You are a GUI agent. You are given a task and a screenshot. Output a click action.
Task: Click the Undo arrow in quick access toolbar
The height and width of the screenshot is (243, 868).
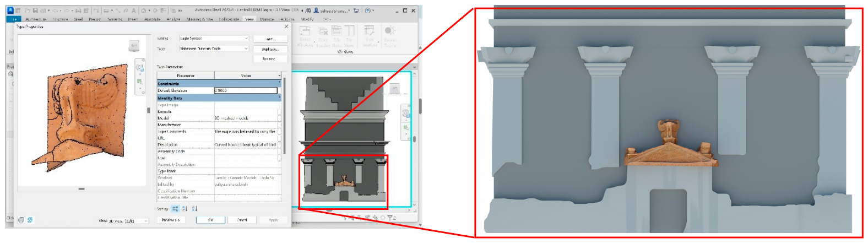click(55, 10)
